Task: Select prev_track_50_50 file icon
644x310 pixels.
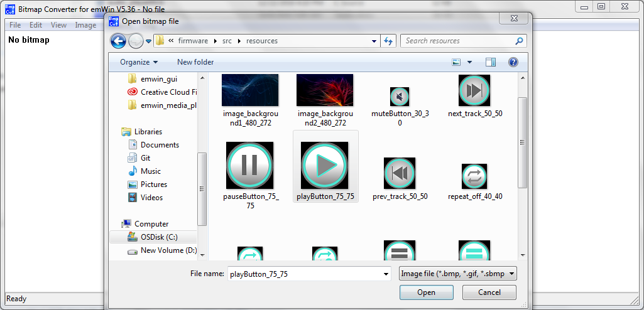Action: pos(399,173)
